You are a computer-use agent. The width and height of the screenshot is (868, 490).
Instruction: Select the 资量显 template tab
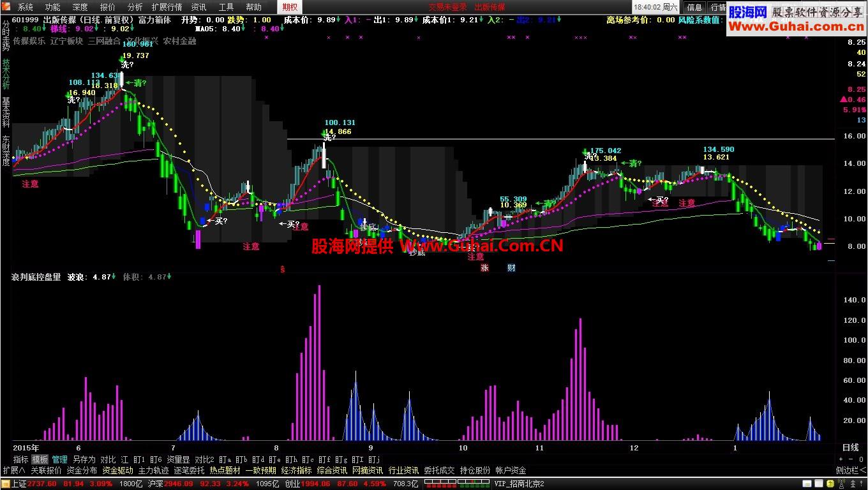[x=178, y=459]
